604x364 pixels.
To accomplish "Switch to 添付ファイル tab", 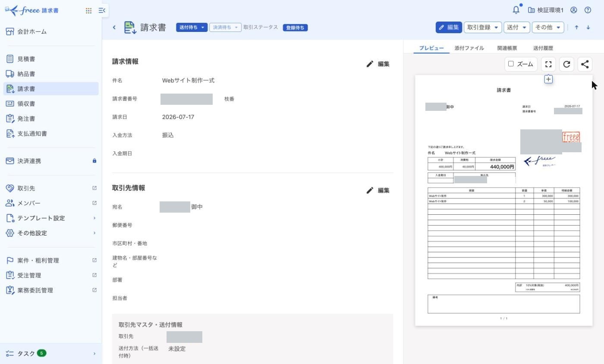I will tap(469, 48).
